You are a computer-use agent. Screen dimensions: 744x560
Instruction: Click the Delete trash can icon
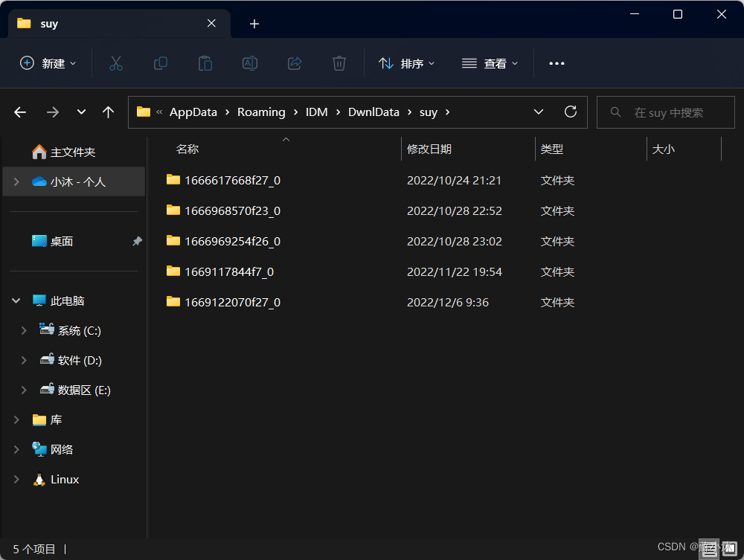pos(339,63)
